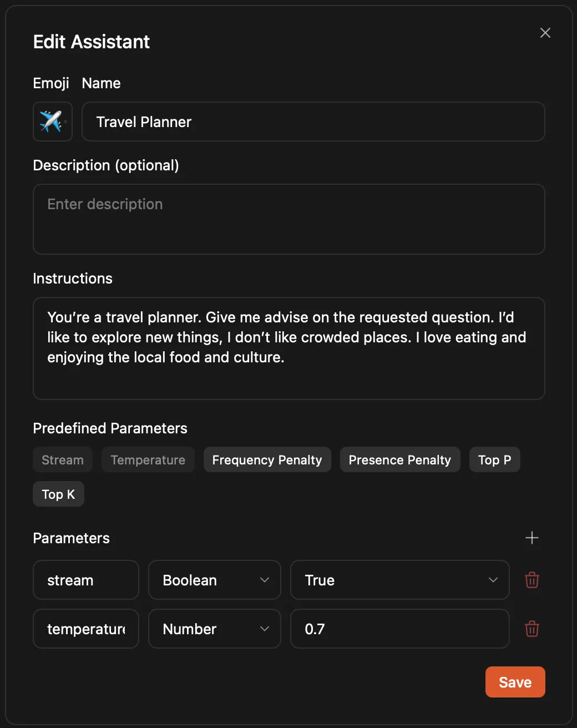Click the description field to enter a description
This screenshot has height=728, width=577.
(288, 219)
